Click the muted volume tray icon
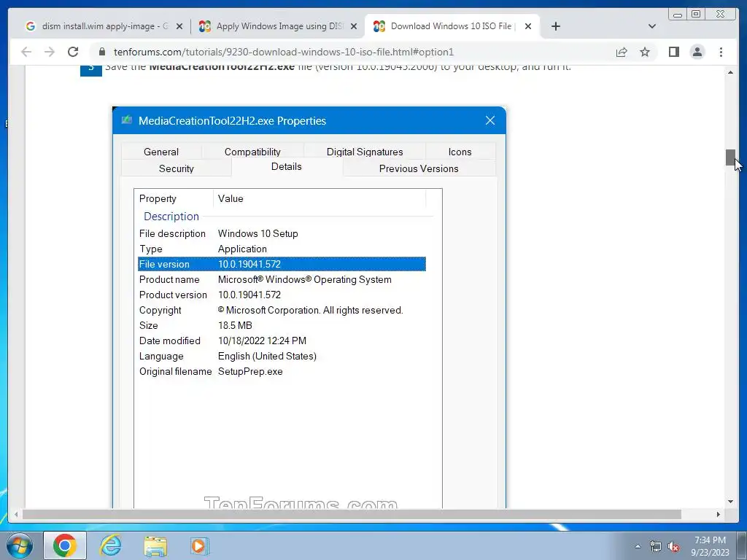747x560 pixels. 673,547
